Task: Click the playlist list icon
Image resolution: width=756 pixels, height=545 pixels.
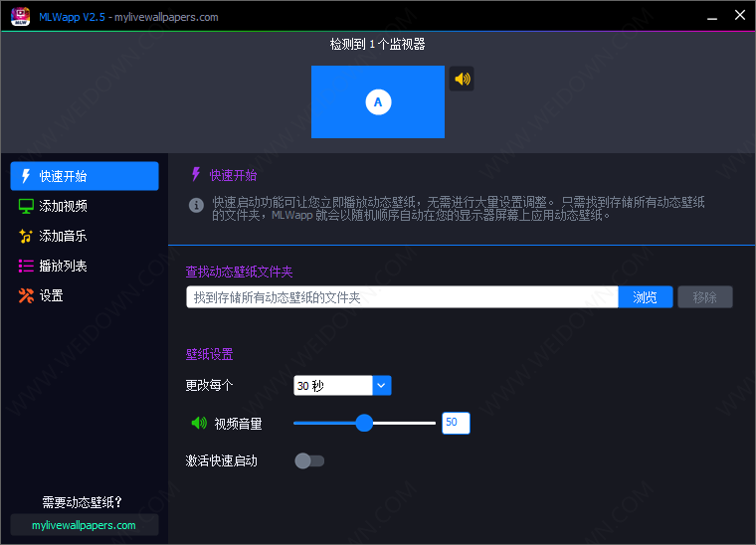Action: pyautogui.click(x=26, y=266)
